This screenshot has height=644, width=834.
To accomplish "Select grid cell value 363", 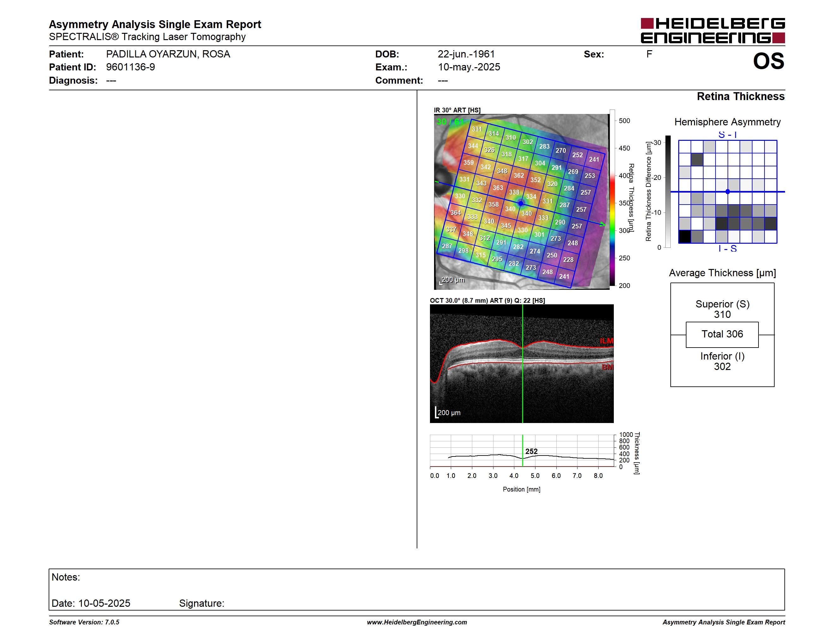I will click(x=498, y=188).
